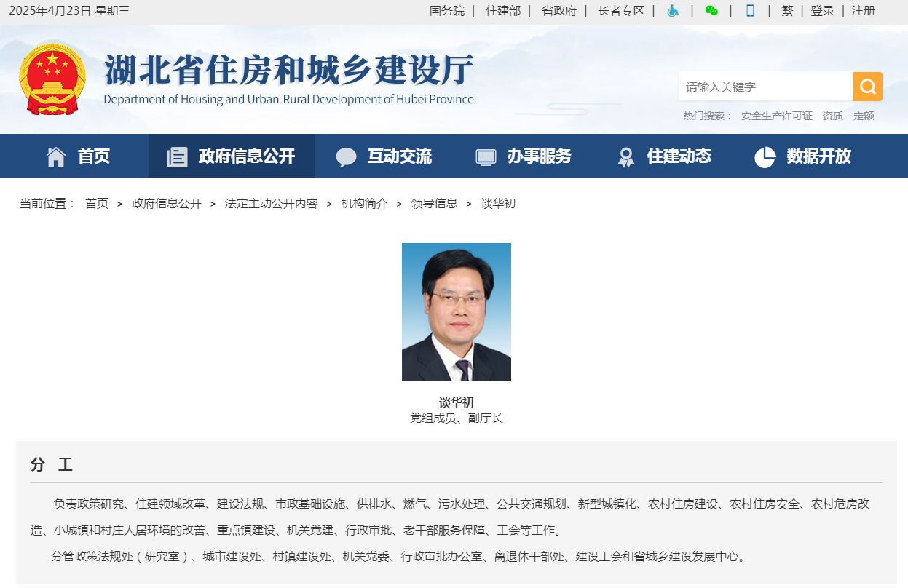Click the 注册 link
Screen dimensions: 908x588
point(863,10)
